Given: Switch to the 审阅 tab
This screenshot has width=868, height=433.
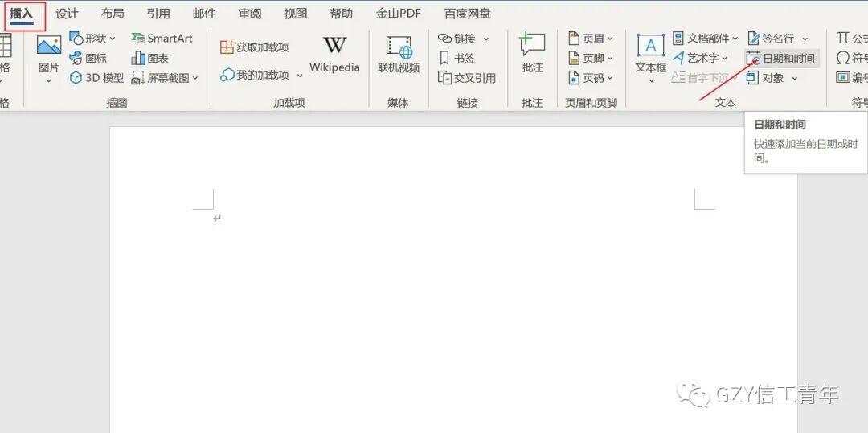Looking at the screenshot, I should tap(250, 14).
